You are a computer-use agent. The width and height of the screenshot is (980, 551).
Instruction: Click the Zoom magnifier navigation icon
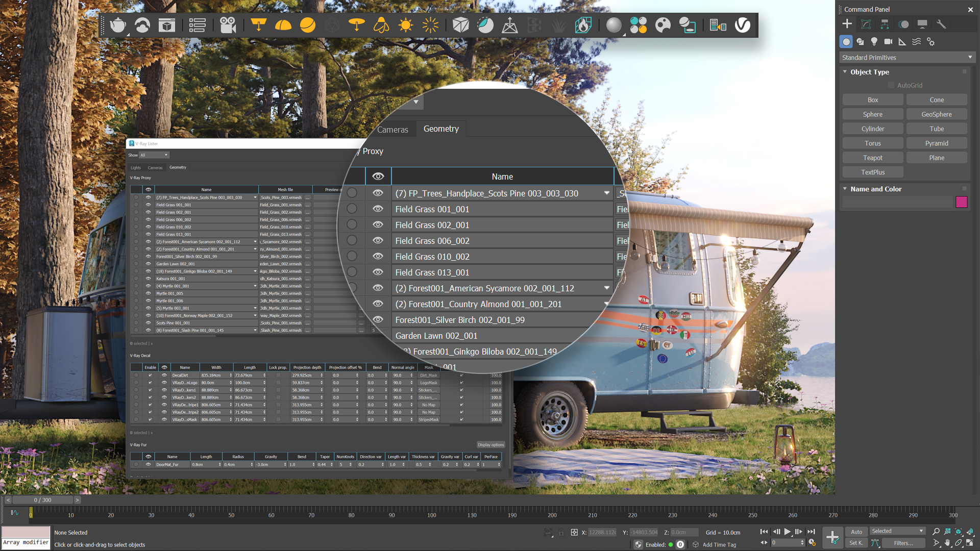[936, 532]
